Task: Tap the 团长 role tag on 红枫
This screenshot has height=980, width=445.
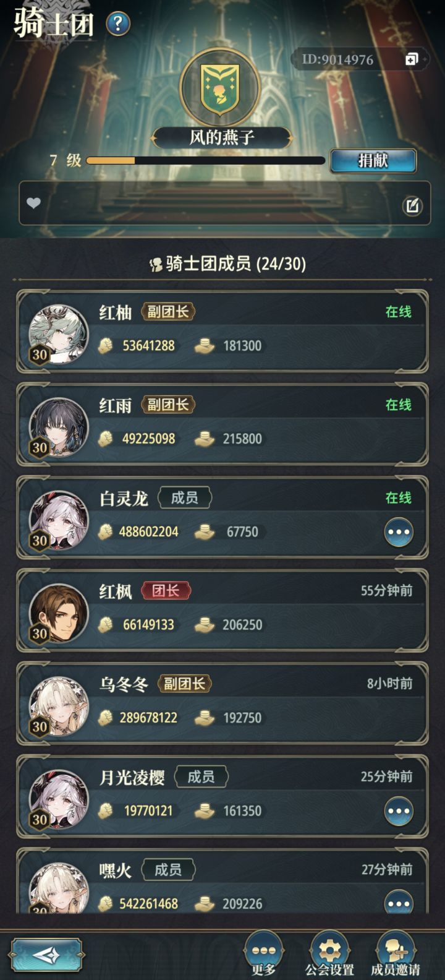Action: (x=166, y=591)
